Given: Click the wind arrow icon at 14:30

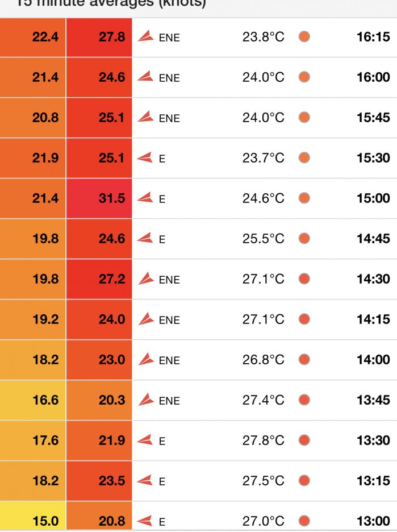Looking at the screenshot, I should pos(146,279).
